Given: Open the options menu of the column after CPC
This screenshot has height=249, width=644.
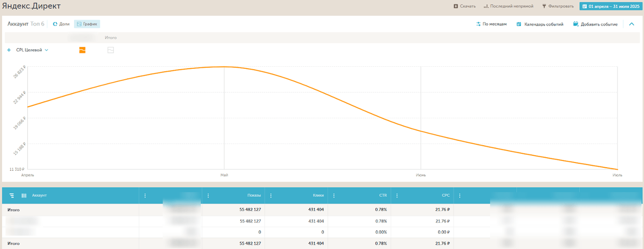Looking at the screenshot, I should [460, 196].
